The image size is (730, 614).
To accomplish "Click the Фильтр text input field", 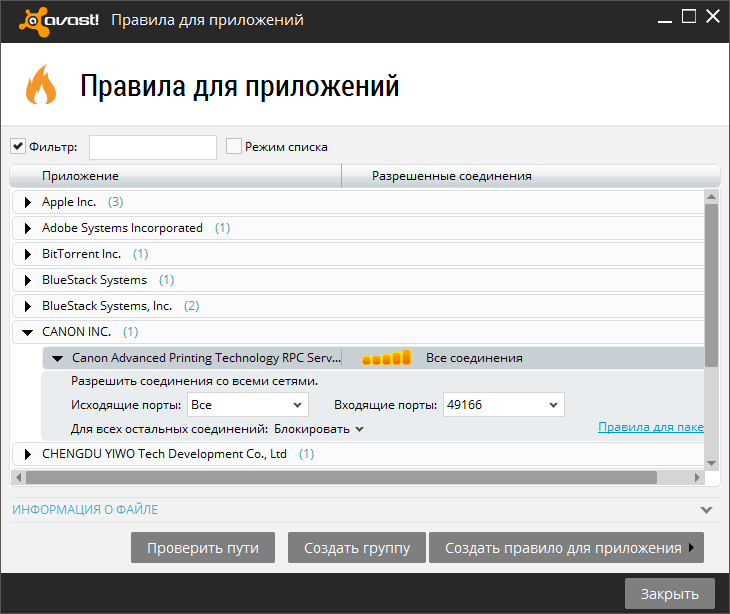I will [x=153, y=147].
